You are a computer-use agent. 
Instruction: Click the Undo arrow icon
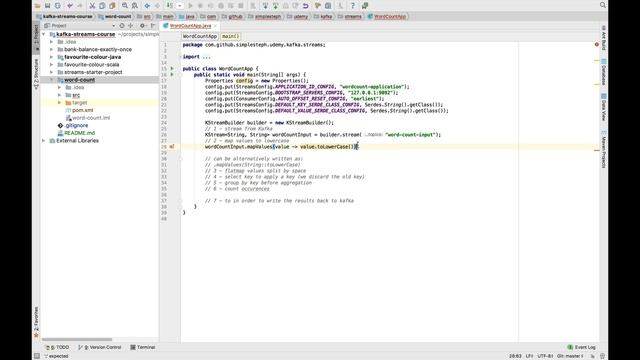click(70, 6)
